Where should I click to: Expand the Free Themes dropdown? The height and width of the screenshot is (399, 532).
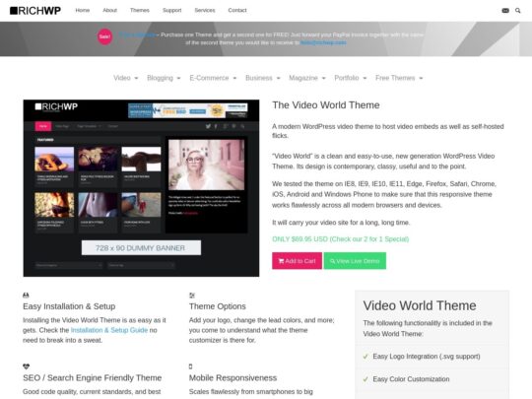click(399, 78)
